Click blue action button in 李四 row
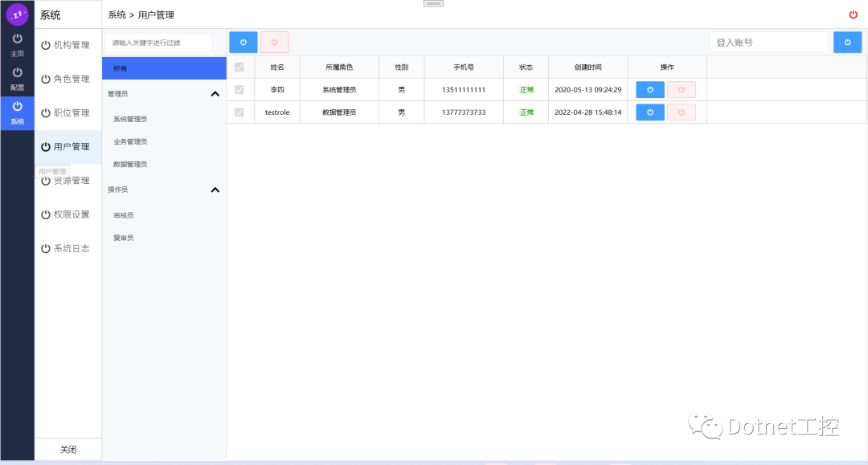Viewport: 868px width, 465px height. point(650,90)
